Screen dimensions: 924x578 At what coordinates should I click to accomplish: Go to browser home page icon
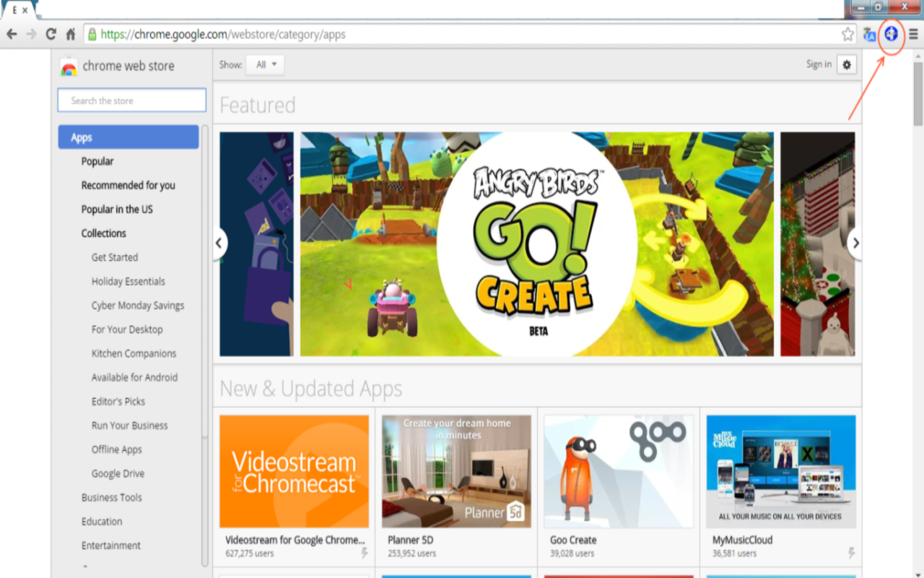(71, 34)
